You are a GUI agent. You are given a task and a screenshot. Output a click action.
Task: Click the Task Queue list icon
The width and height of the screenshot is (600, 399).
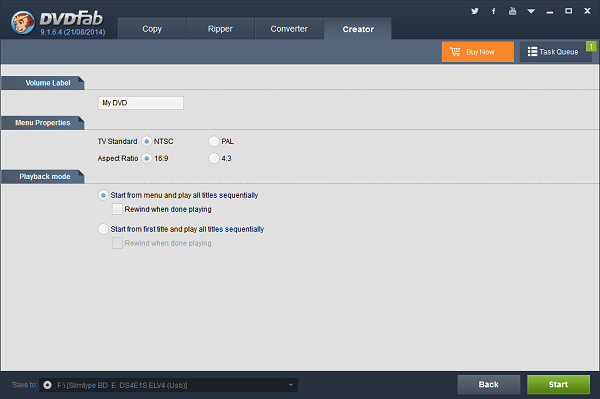coord(532,51)
